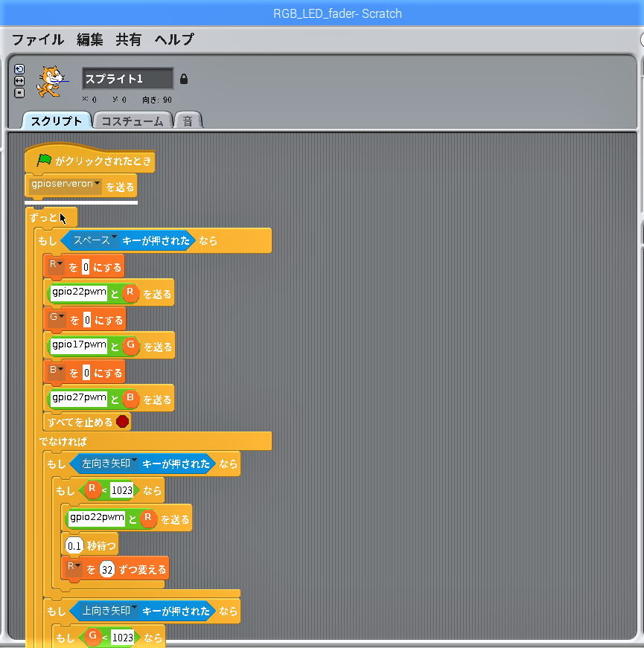Click 'キーが押された' text in 上向き矢印 block
Viewport: 644px width, 648px height.
[176, 611]
